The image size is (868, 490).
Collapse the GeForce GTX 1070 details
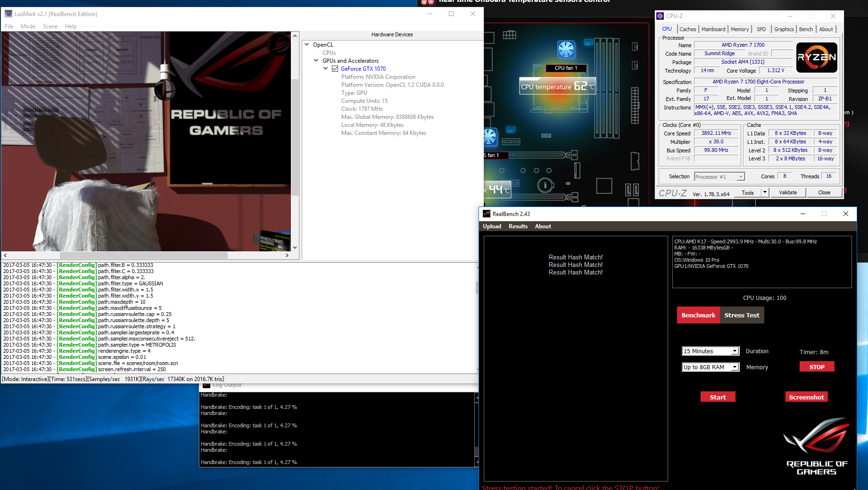(325, 69)
